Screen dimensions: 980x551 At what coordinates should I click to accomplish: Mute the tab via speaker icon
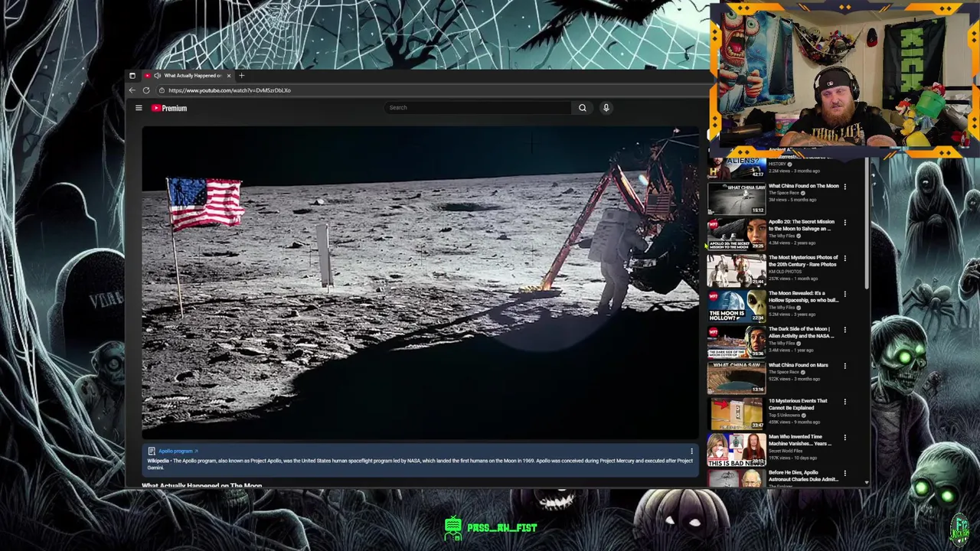[157, 76]
